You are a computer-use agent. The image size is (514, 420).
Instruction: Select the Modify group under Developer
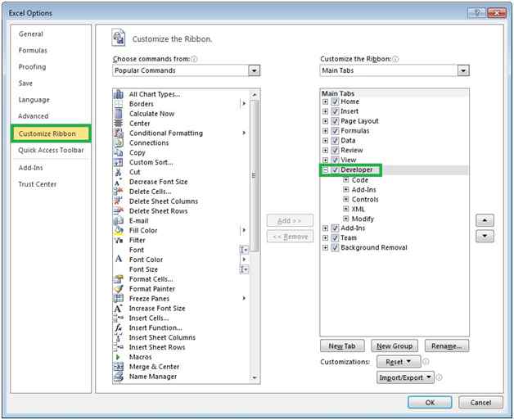click(x=363, y=219)
